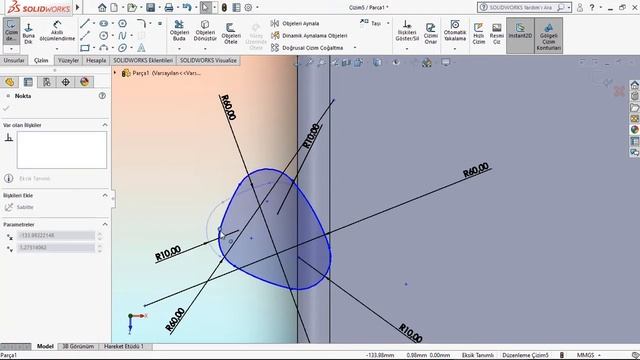Click the Home icon in title toolbar

point(102,7)
